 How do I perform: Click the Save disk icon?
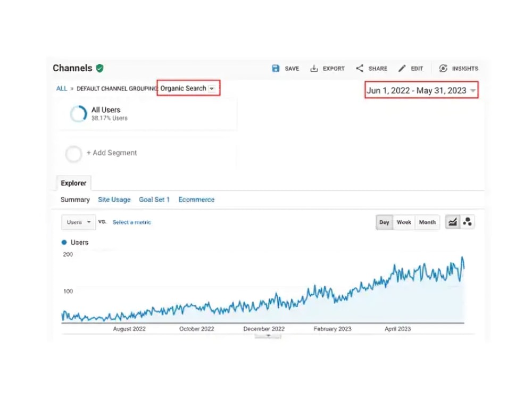point(276,69)
